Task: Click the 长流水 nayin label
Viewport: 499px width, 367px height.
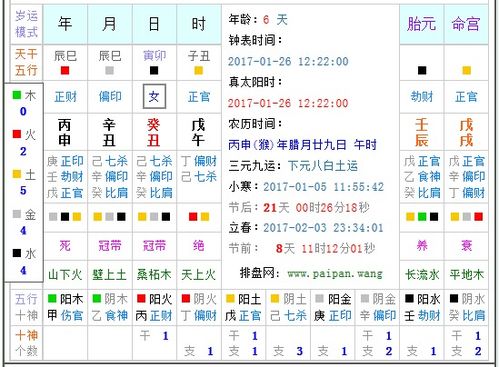Action: (422, 275)
